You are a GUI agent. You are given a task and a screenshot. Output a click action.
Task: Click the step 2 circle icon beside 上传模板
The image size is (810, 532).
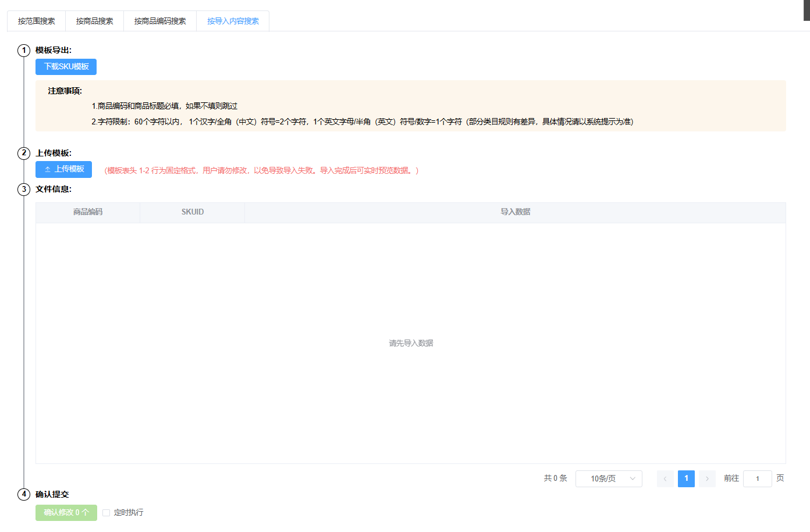[x=24, y=153]
